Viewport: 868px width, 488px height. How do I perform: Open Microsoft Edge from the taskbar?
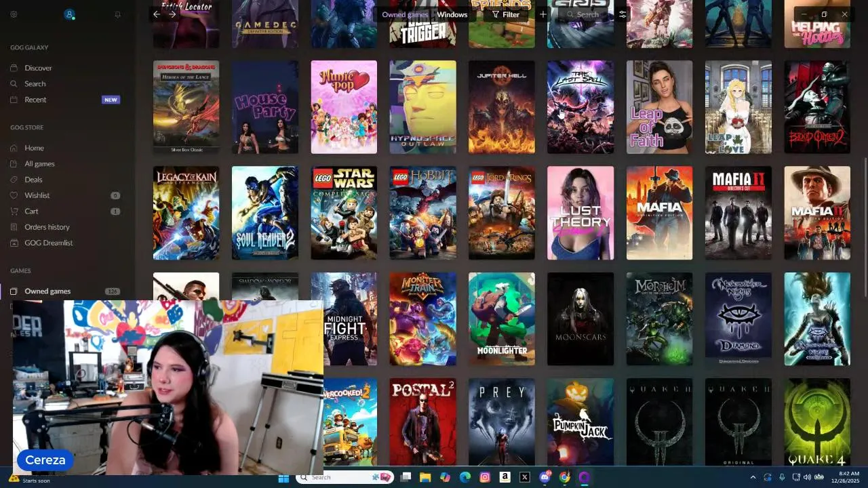465,477
